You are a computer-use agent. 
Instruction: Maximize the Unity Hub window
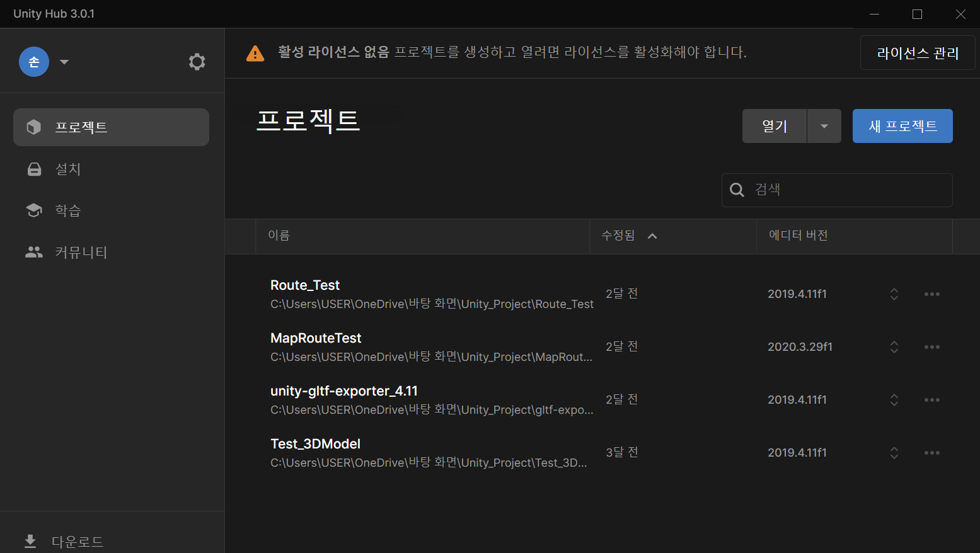tap(918, 14)
